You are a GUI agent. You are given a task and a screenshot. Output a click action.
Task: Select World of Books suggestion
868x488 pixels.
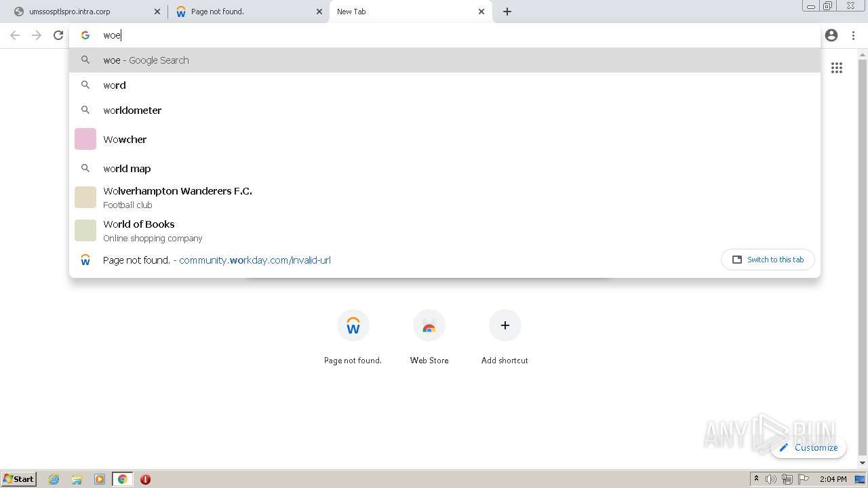click(x=444, y=230)
